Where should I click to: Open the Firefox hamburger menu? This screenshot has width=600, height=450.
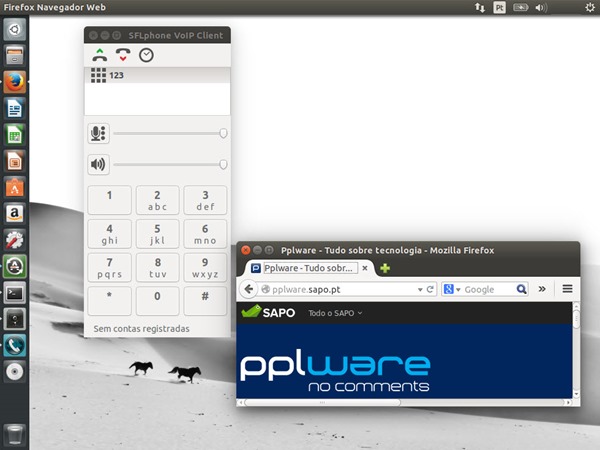click(567, 289)
